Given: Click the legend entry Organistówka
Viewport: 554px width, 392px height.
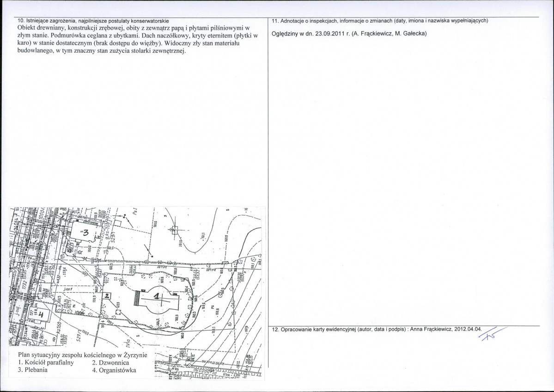Looking at the screenshot, I should click(114, 370).
